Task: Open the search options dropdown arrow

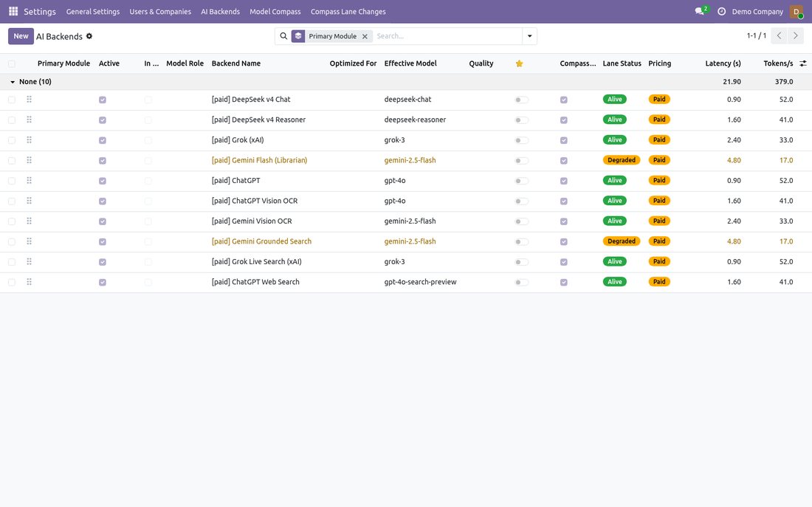Action: click(529, 36)
